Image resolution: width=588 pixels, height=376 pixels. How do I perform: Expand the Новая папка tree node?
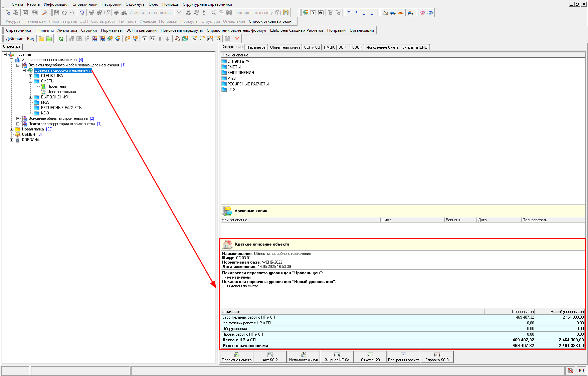tap(11, 129)
